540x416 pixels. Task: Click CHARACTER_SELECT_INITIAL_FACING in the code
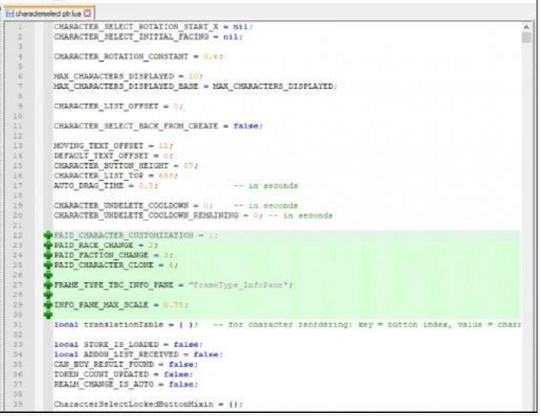click(x=131, y=37)
